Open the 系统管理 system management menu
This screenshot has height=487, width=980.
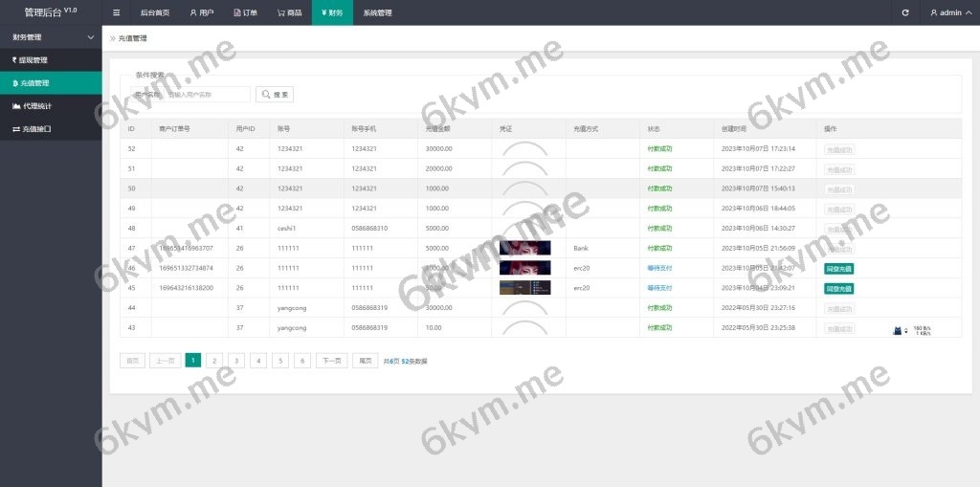pos(377,12)
